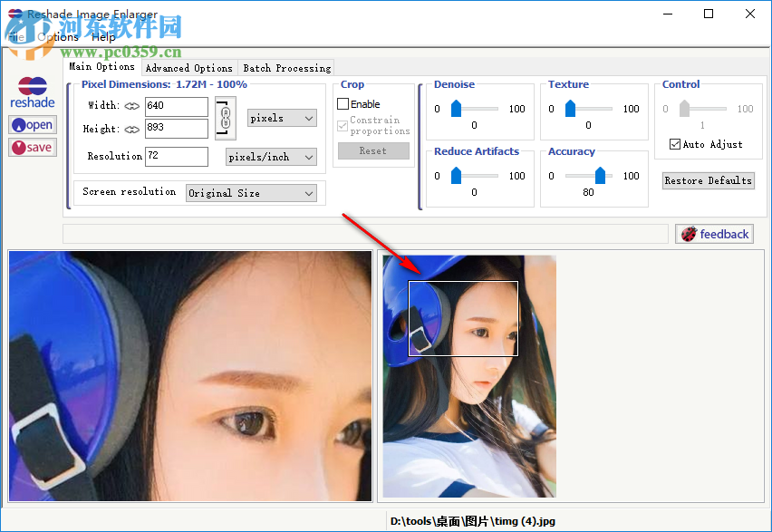772x532 pixels.
Task: Uncheck Auto Adjust in the Control panel
Action: (x=675, y=143)
